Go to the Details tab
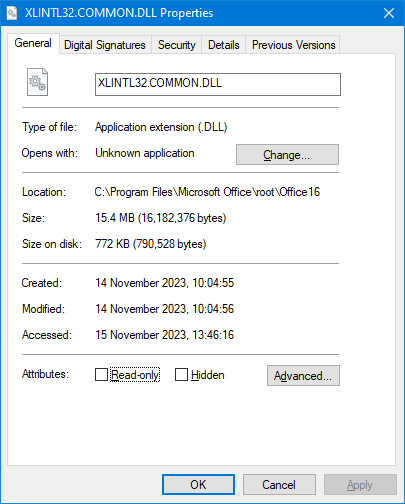Viewport: 405px width, 504px height. pyautogui.click(x=224, y=45)
